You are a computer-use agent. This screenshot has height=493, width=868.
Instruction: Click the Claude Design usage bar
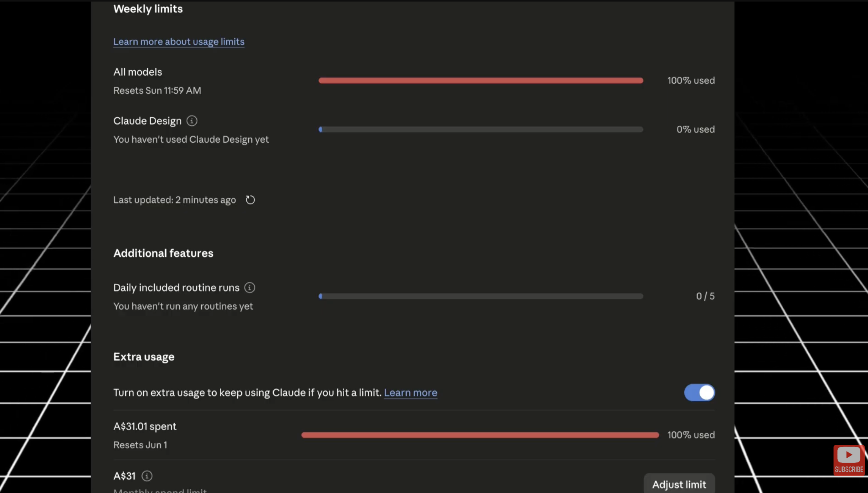[x=481, y=129]
